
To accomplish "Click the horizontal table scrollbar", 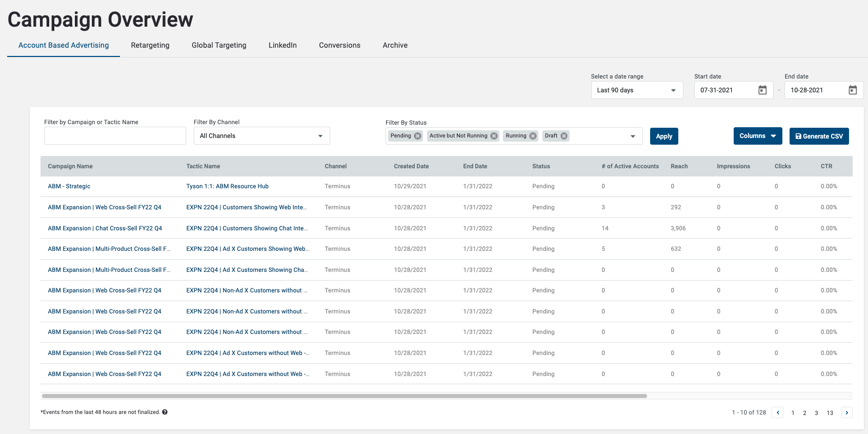I will click(x=345, y=396).
